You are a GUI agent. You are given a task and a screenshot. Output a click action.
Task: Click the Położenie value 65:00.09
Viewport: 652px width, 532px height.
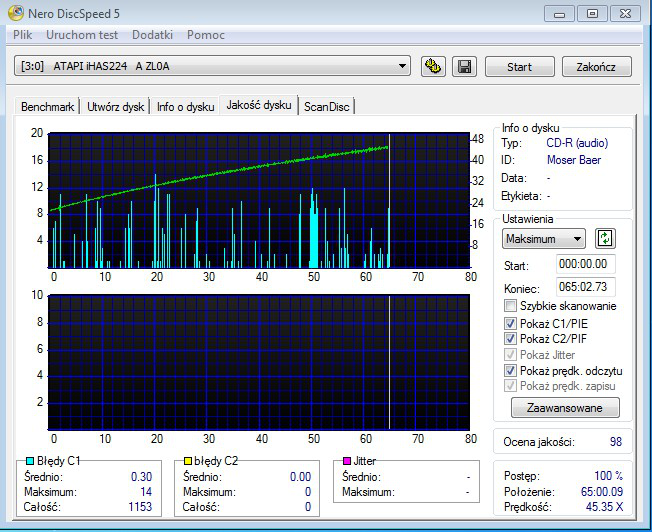tap(602, 492)
